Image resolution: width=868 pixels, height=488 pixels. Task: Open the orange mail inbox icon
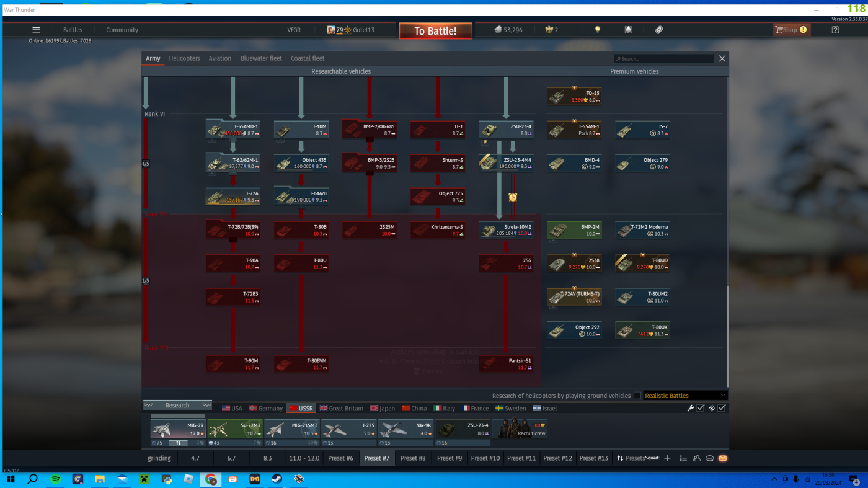(x=723, y=458)
